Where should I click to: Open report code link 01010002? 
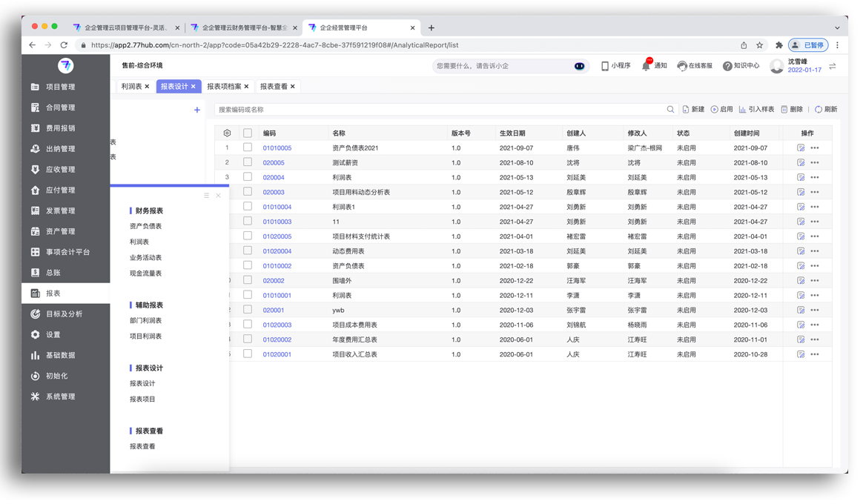pos(277,266)
